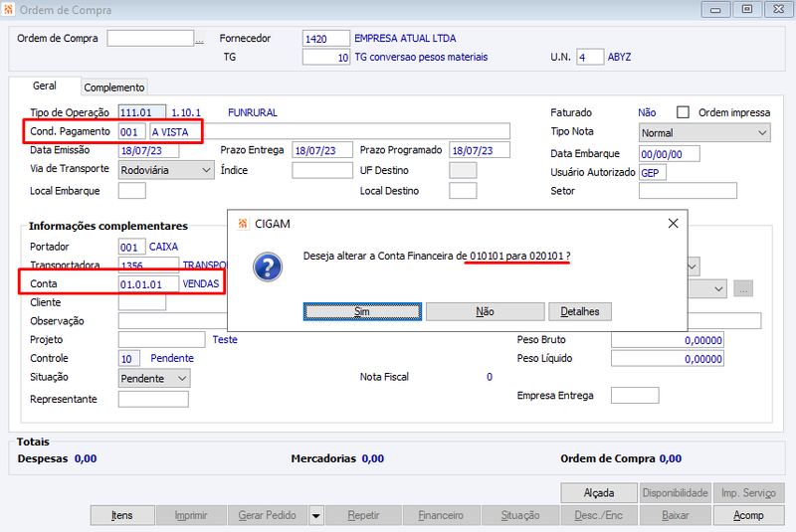Click the Conta field 01.01.01
This screenshot has width=796, height=532.
148,284
